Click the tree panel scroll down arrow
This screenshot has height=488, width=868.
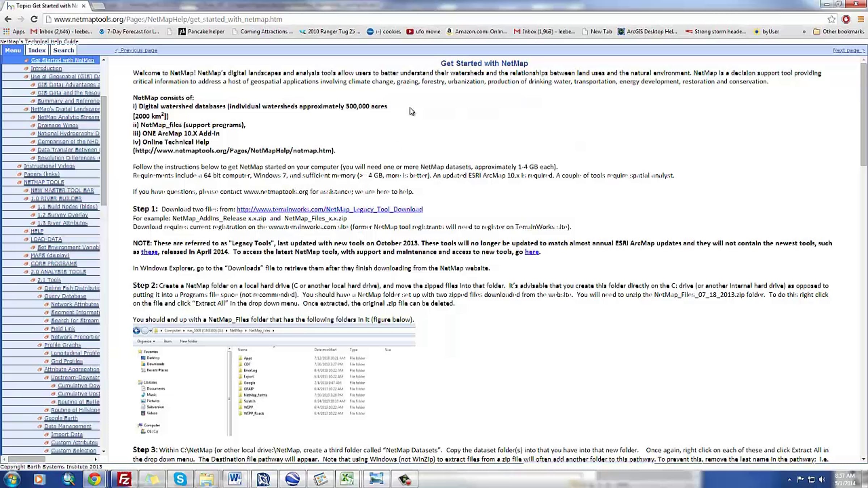pos(103,451)
